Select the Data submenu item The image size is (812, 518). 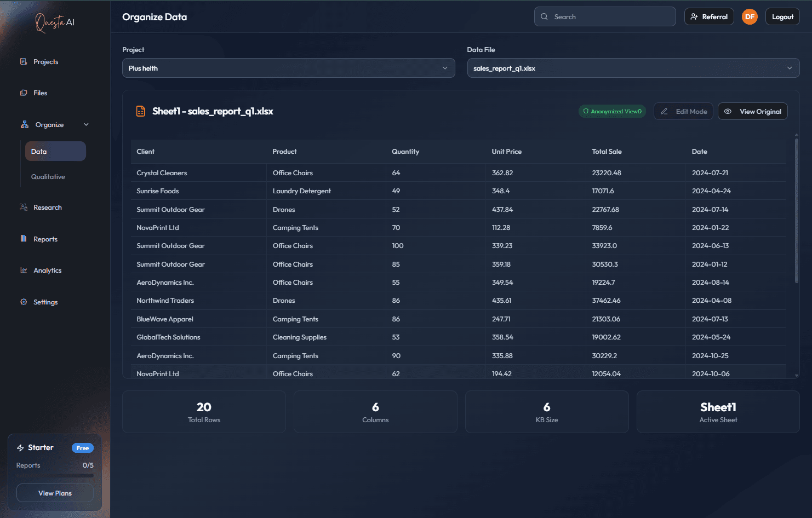click(55, 152)
